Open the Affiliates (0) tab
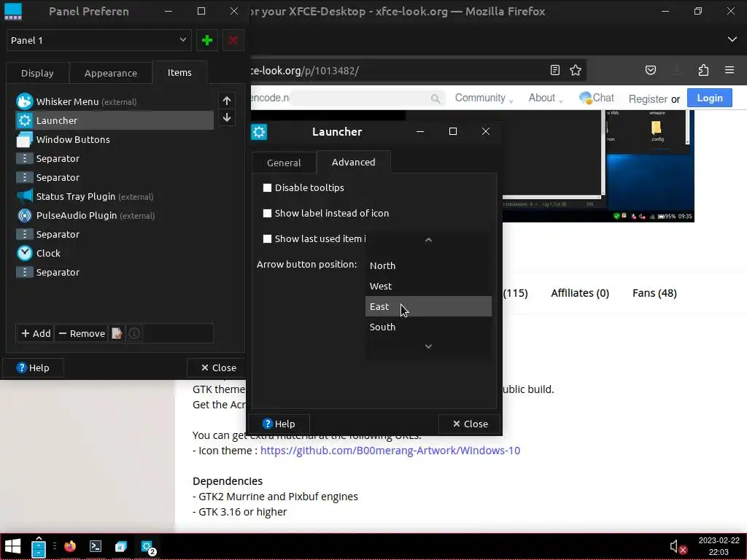 (580, 293)
